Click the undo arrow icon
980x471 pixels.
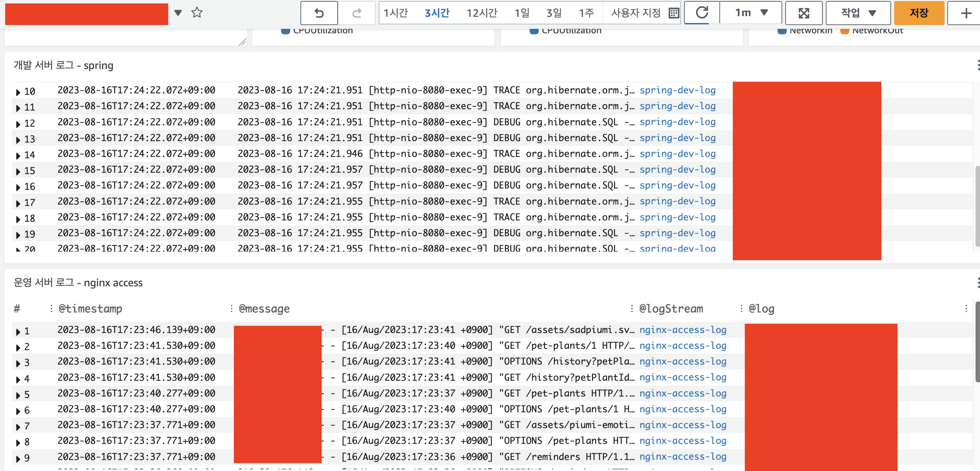(x=319, y=13)
